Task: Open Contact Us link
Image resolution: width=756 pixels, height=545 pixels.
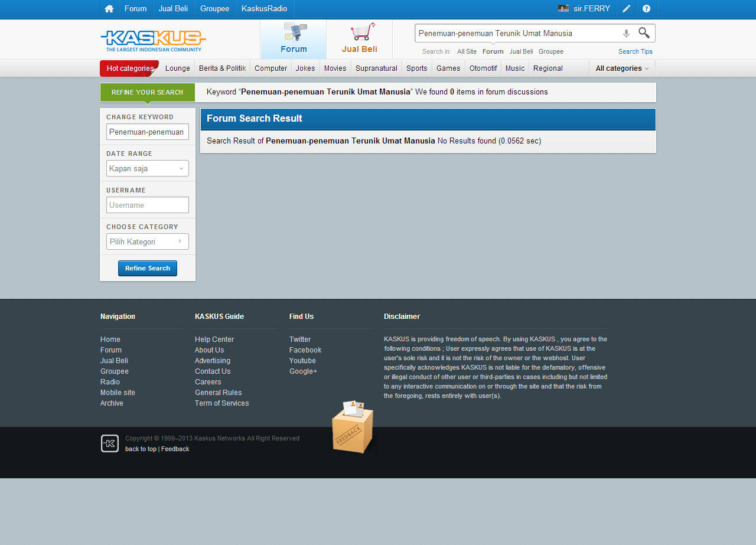Action: point(213,371)
